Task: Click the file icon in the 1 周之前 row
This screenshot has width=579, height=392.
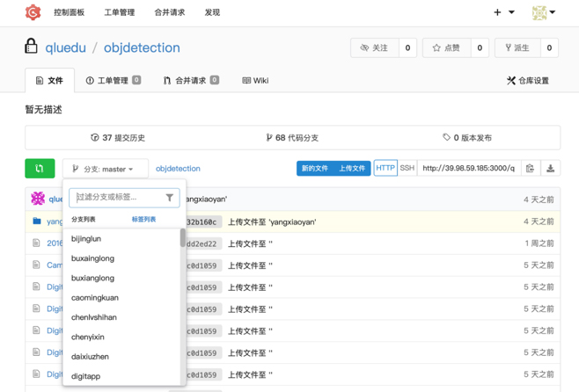Action: click(36, 243)
